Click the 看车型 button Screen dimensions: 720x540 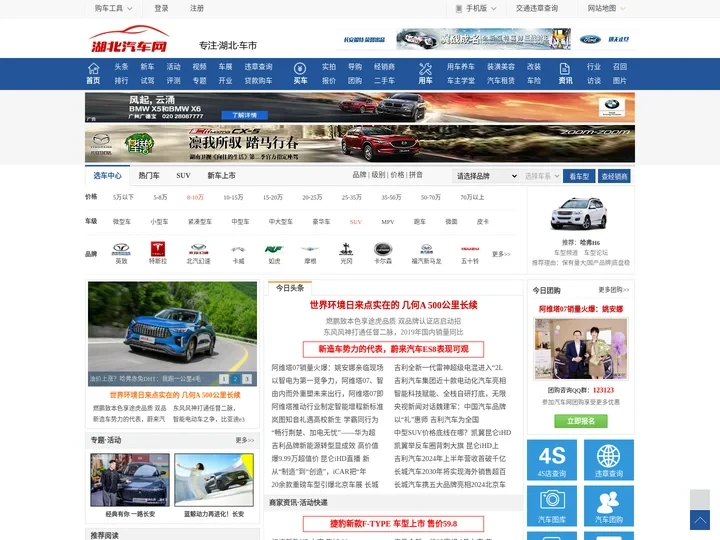579,176
